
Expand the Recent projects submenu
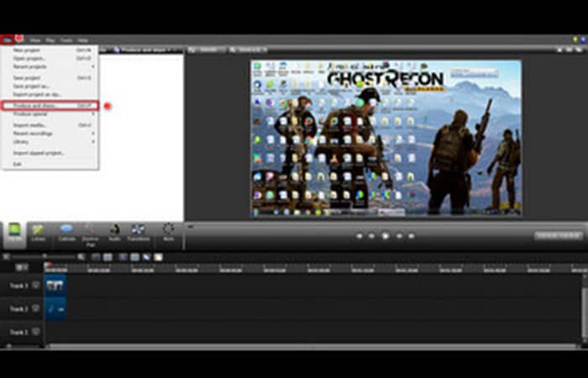pos(49,66)
